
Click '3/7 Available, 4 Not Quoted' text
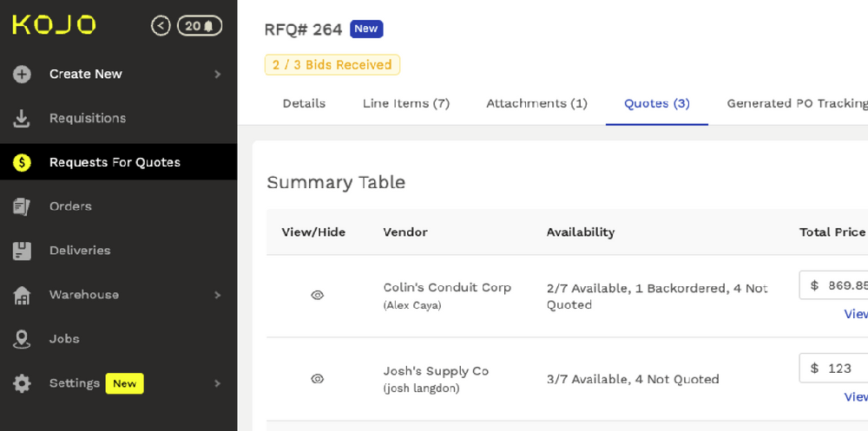tap(633, 380)
